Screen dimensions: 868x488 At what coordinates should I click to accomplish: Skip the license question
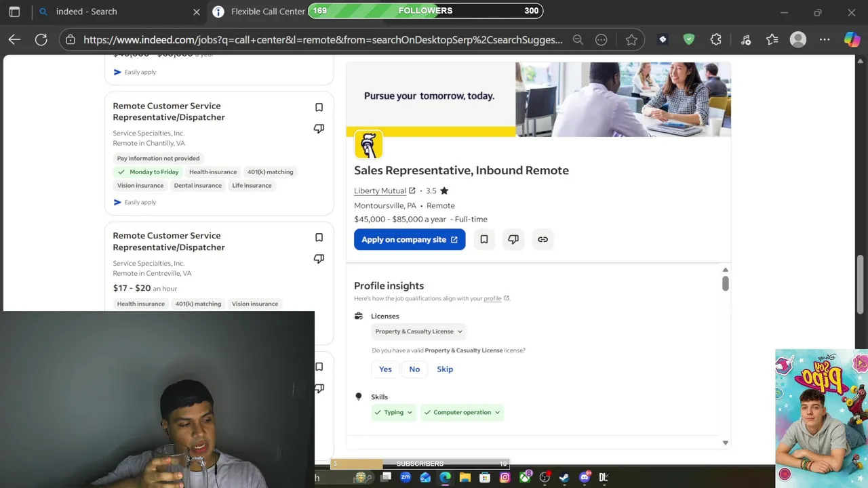coord(445,369)
